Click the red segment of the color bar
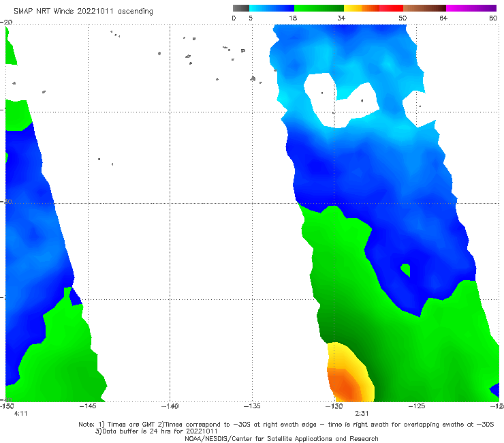The height and width of the screenshot is (443, 504). pyautogui.click(x=391, y=8)
